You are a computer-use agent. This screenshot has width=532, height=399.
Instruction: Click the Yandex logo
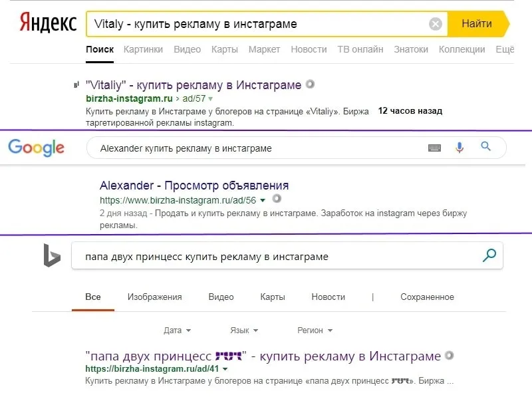click(48, 23)
